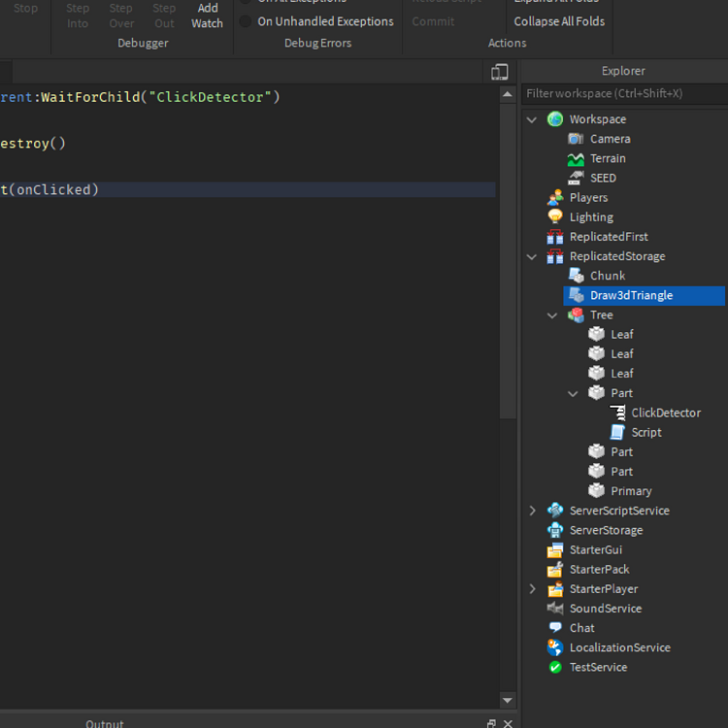
Task: Select the Lighting bulb icon
Action: pos(555,217)
